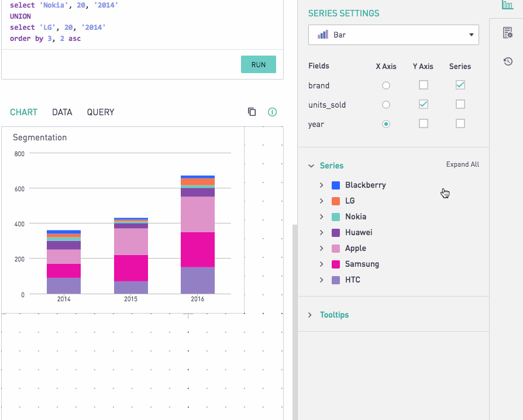The width and height of the screenshot is (523, 420).
Task: Uncheck brand Series checkbox
Action: coord(460,85)
